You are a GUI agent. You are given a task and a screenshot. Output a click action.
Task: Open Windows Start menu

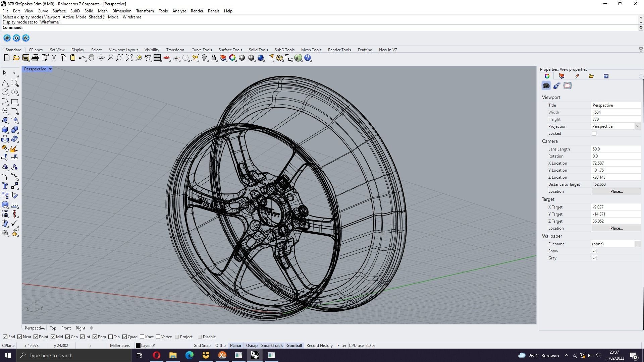(x=8, y=356)
